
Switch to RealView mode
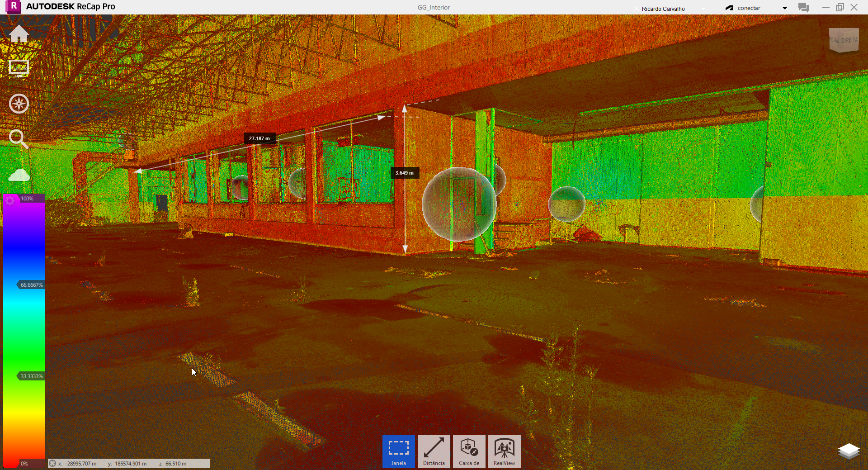point(504,451)
